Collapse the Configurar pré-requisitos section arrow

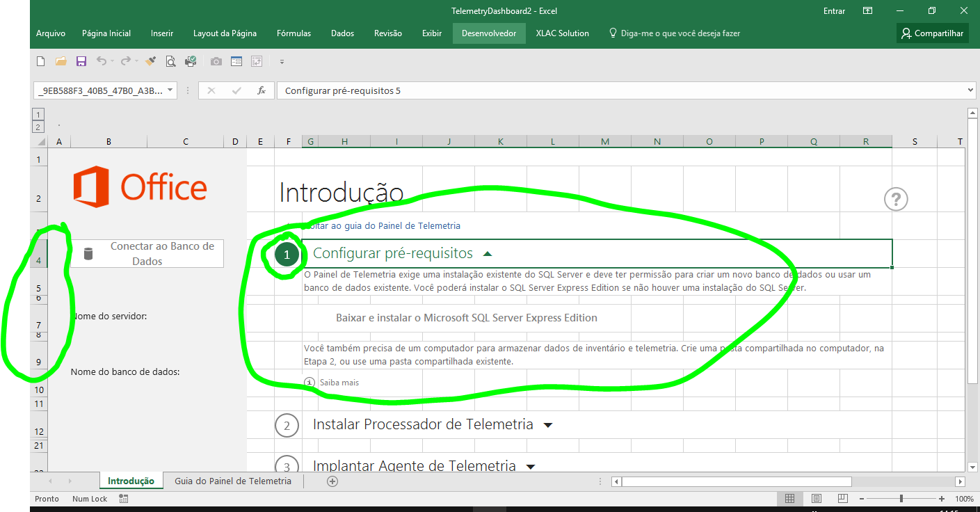coord(488,254)
